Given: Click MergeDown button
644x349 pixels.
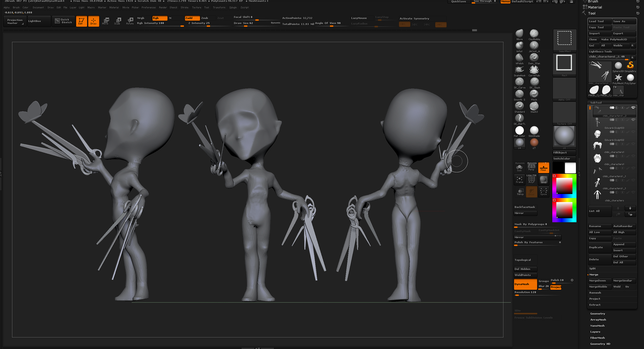Looking at the screenshot, I should [x=600, y=281].
